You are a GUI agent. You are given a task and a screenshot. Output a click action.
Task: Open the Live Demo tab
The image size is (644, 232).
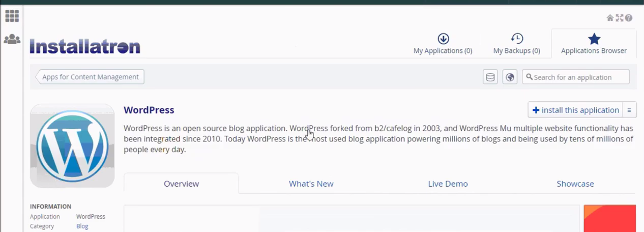click(x=448, y=184)
